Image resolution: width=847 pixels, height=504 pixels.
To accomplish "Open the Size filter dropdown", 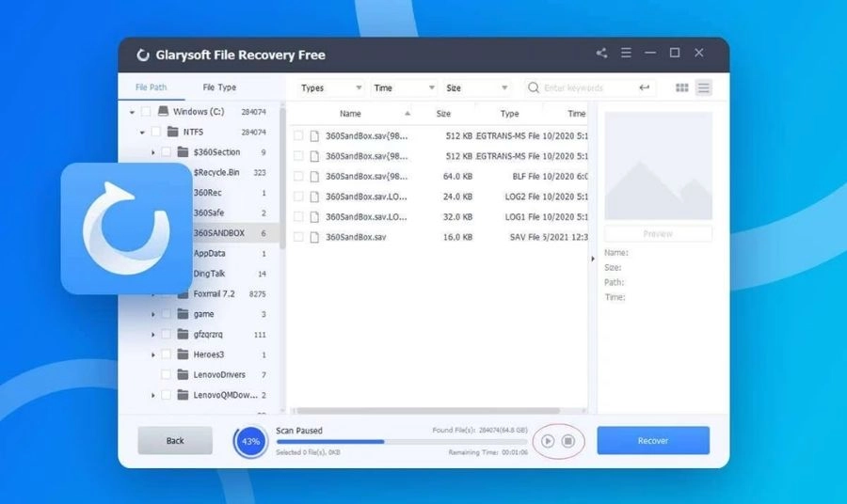I will click(x=476, y=88).
